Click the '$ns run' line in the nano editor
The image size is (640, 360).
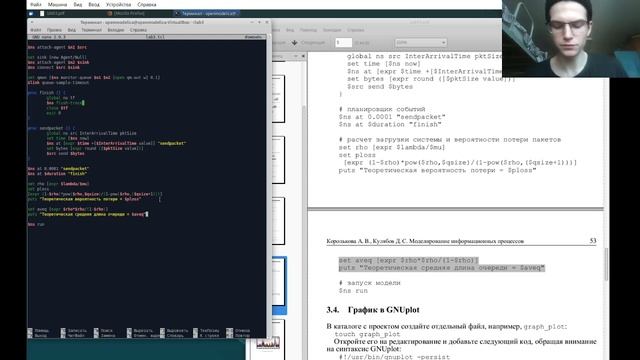(x=36, y=224)
